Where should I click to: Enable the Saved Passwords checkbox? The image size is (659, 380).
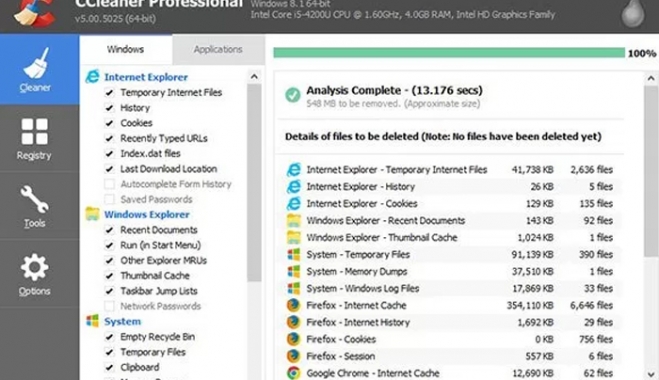(x=109, y=199)
